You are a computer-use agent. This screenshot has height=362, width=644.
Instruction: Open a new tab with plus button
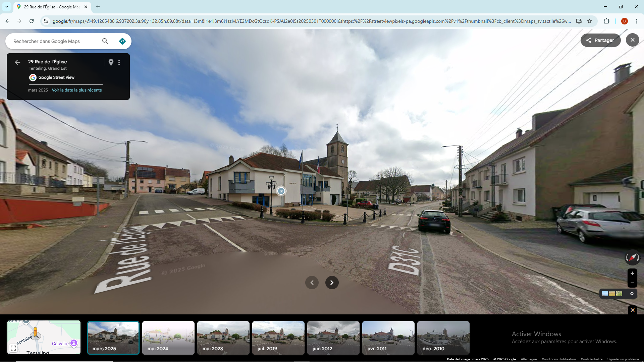(98, 7)
